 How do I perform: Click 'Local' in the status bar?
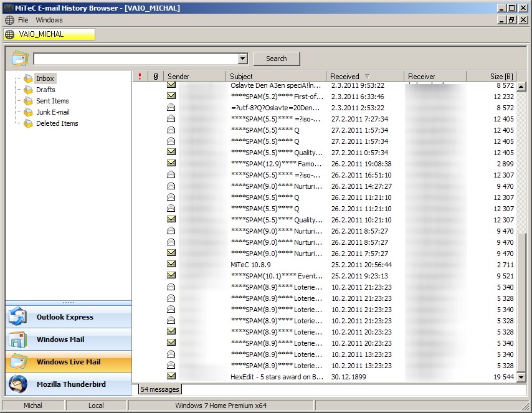pyautogui.click(x=96, y=406)
